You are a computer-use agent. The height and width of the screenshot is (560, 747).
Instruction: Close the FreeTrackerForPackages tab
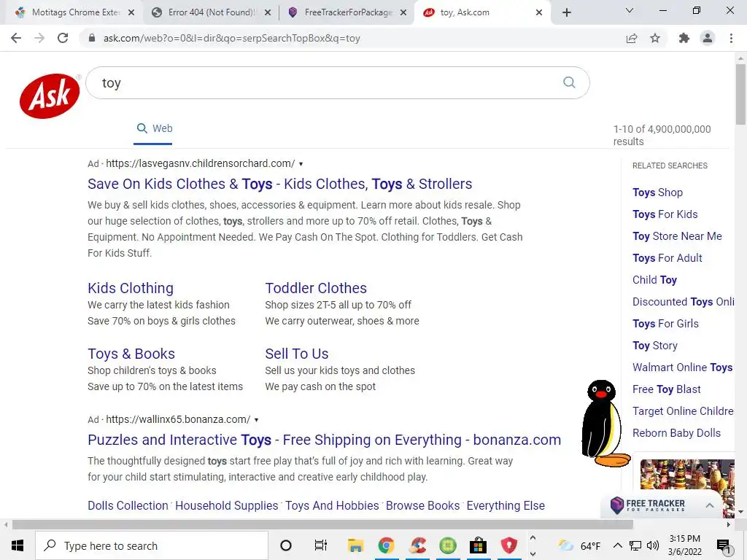(x=403, y=12)
